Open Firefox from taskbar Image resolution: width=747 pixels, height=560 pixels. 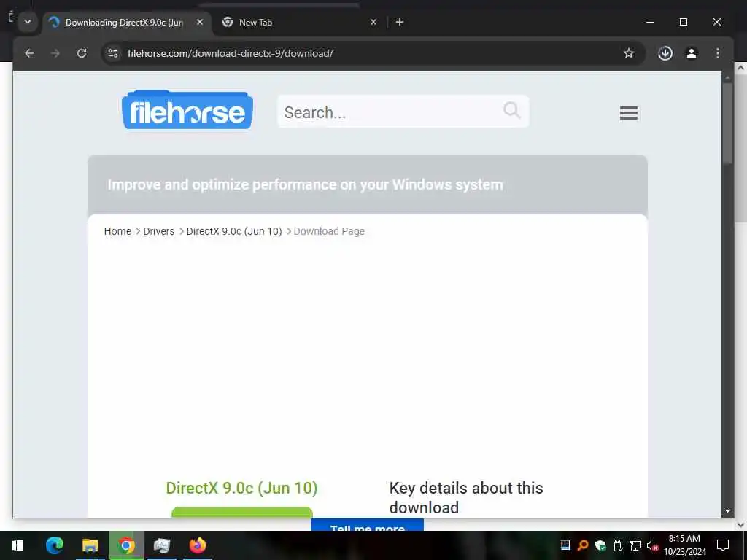(x=197, y=545)
